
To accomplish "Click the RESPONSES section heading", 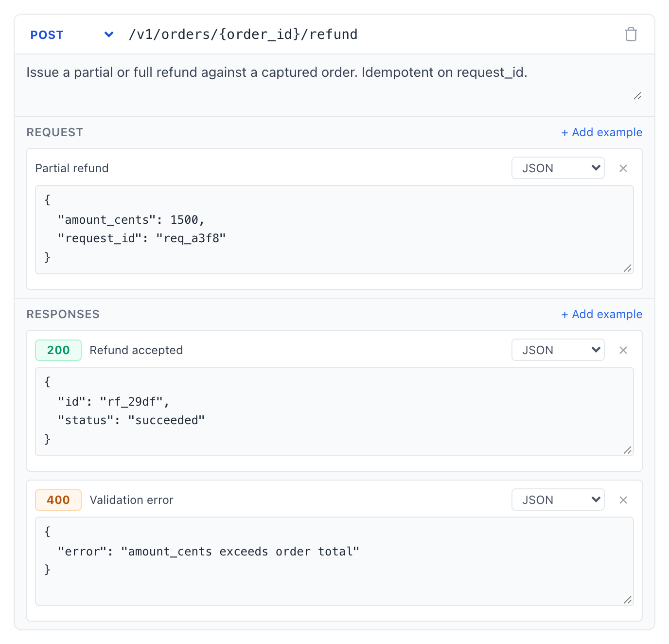I will (63, 314).
